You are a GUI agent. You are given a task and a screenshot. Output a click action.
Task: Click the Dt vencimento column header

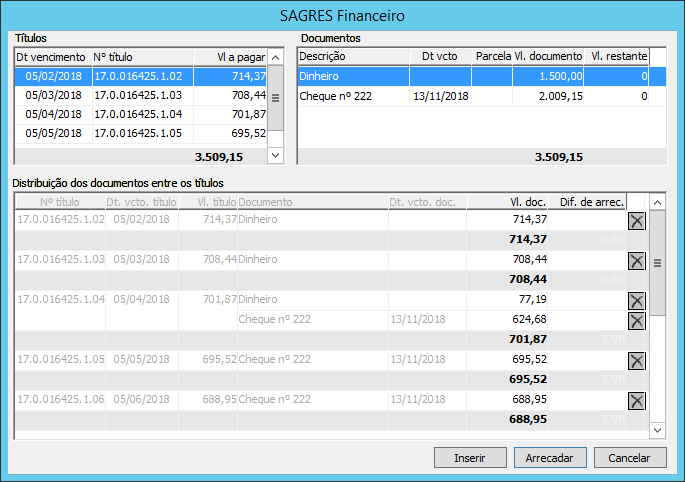click(51, 57)
